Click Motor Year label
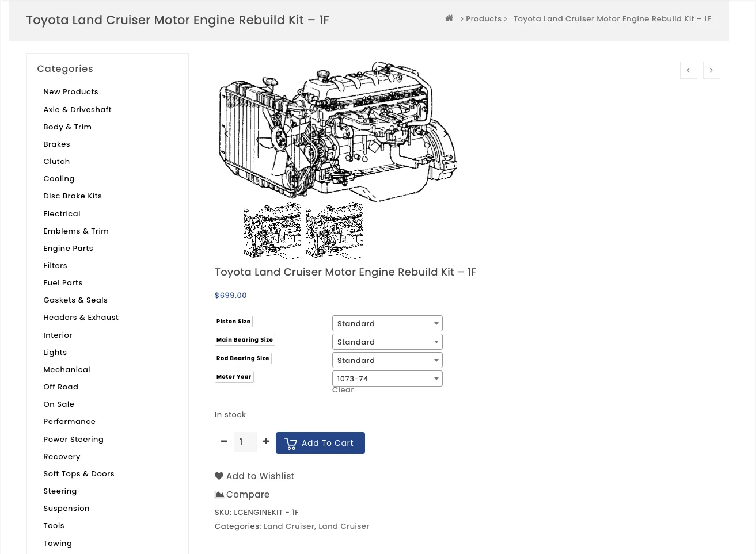The width and height of the screenshot is (756, 554). pos(234,376)
